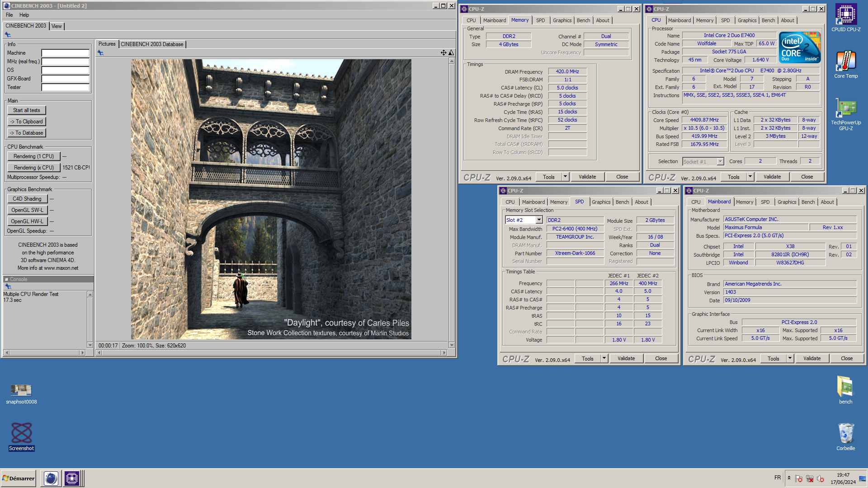Click the CINEBENCH title bar app icon
This screenshot has width=868, height=488.
(6, 6)
